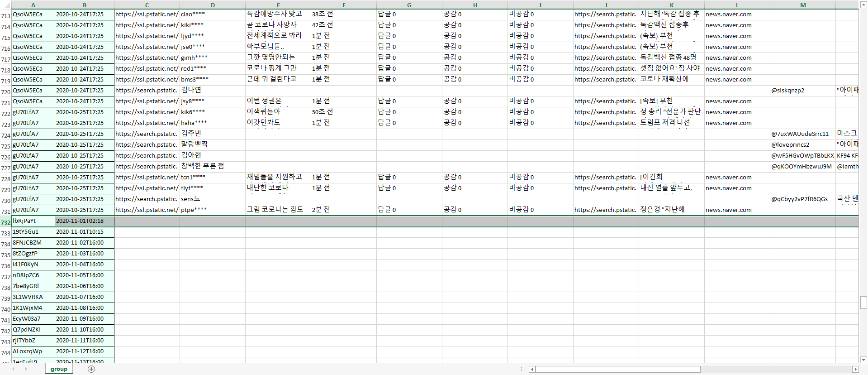868x375 pixels.
Task: Click the vertical scrollbar thumb
Action: point(863,302)
